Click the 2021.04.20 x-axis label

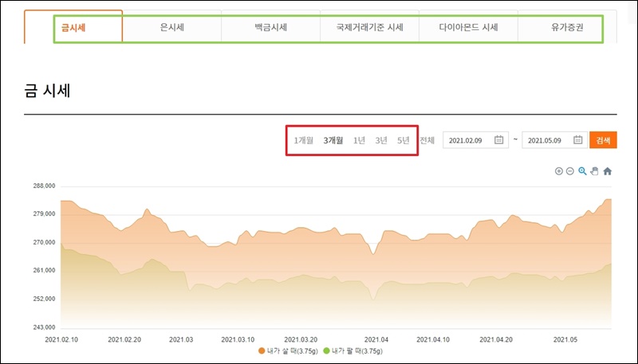[x=496, y=339]
